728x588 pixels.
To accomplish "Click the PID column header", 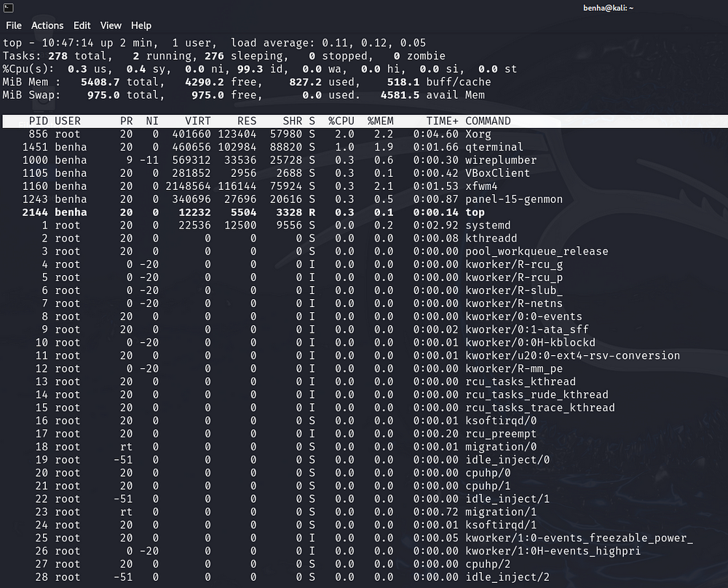I will pos(33,121).
